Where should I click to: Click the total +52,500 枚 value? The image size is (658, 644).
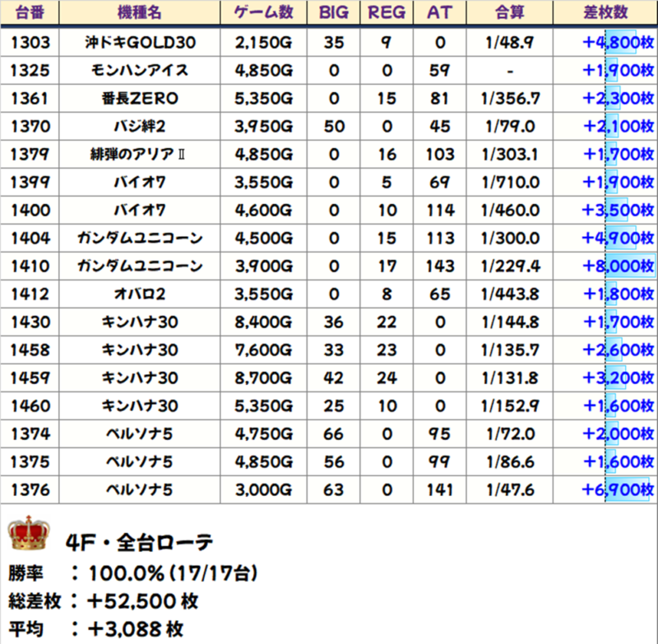click(x=142, y=601)
